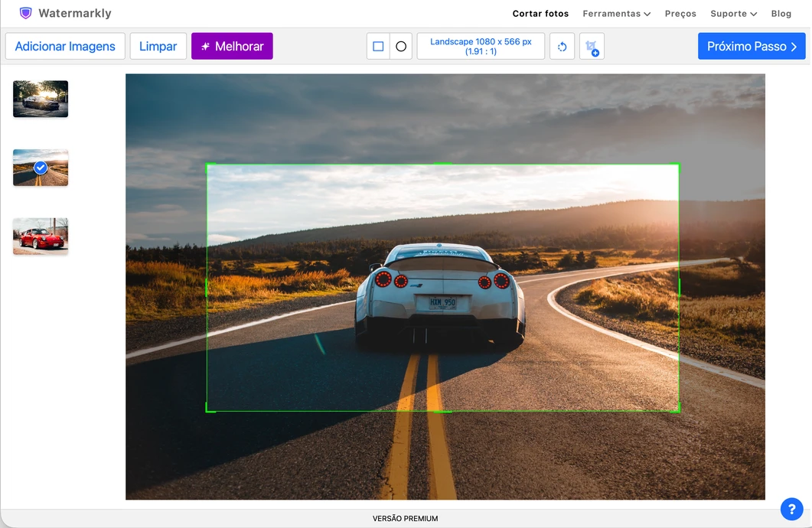Expand the Ferramentas menu

point(616,14)
